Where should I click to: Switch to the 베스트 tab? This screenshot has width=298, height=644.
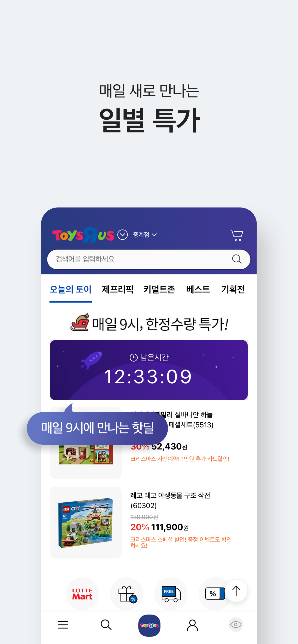point(198,289)
